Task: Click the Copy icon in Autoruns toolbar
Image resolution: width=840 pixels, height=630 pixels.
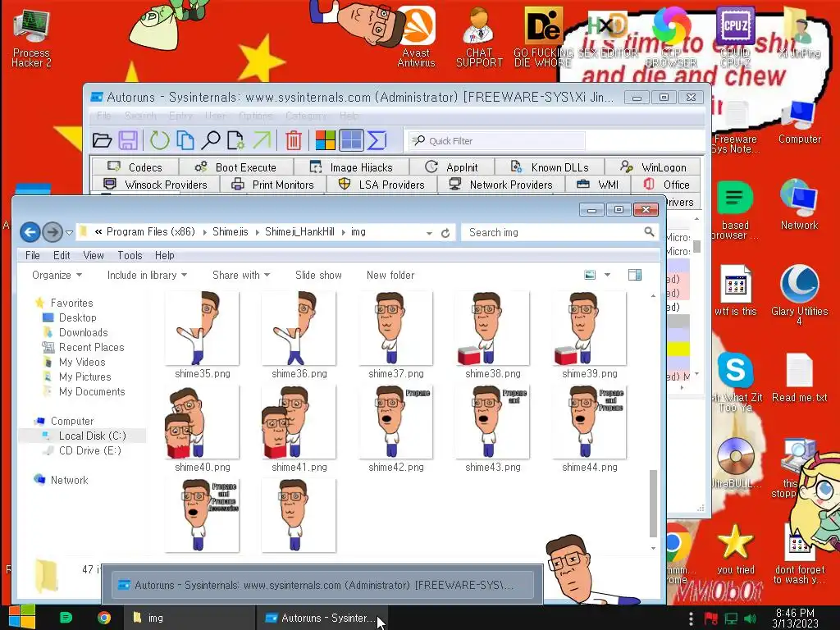Action: point(185,140)
